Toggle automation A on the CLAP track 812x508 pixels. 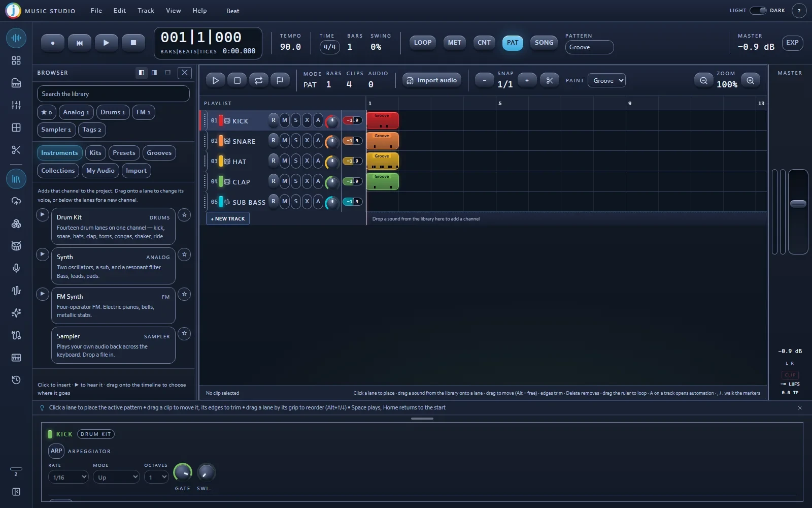[x=318, y=181]
